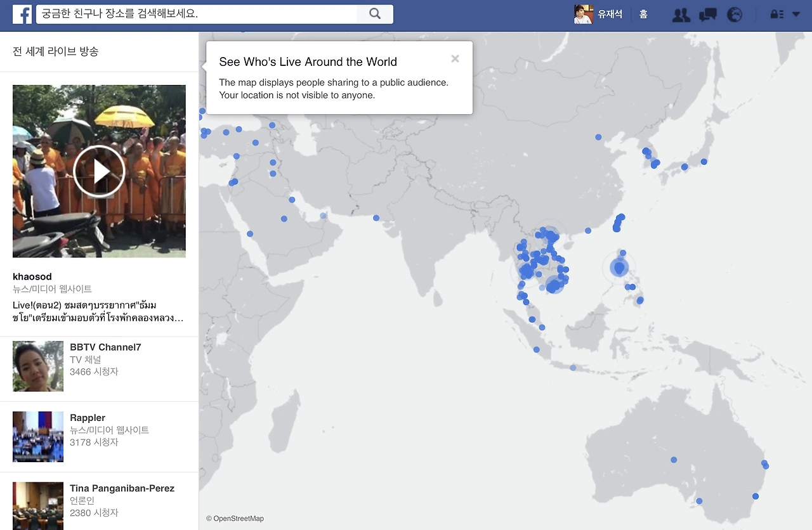This screenshot has height=530, width=812.
Task: Click the 3178 시청자 viewer count
Action: 94,442
